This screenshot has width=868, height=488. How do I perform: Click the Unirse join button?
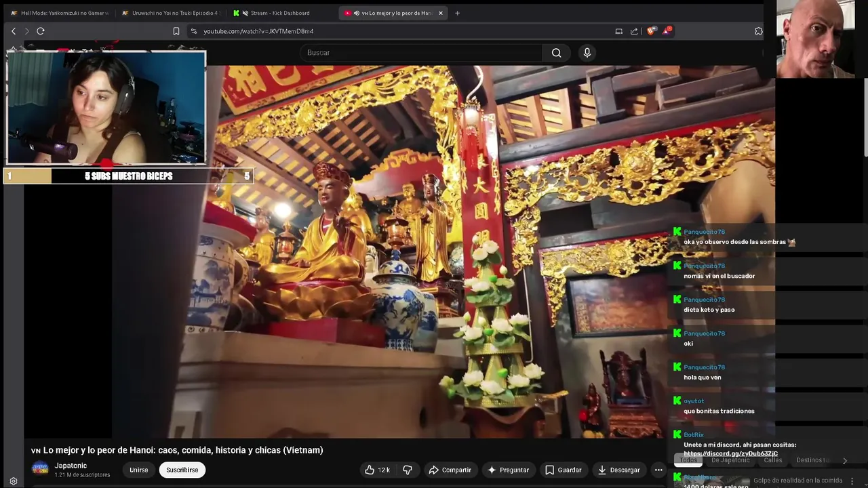(139, 470)
